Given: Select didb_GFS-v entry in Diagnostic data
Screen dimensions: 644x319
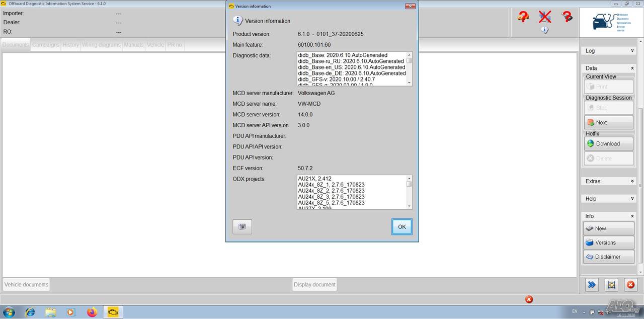Looking at the screenshot, I should tap(336, 79).
